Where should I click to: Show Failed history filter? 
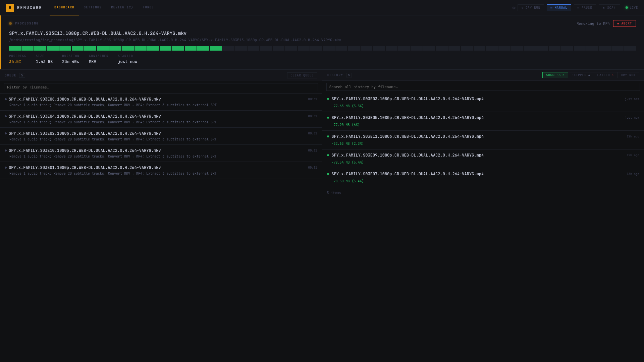[x=605, y=75]
